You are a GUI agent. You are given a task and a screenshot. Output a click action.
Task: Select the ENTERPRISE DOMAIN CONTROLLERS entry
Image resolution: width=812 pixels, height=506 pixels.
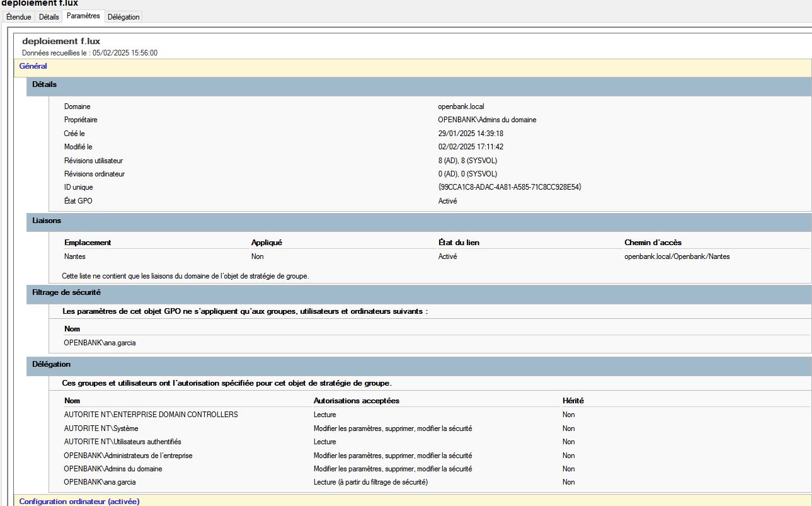pyautogui.click(x=151, y=415)
